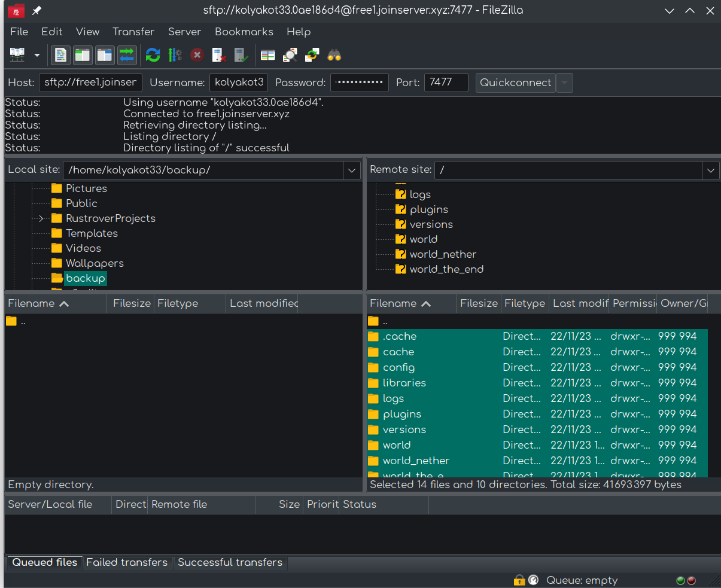Open the Server menu
Image resolution: width=721 pixels, height=588 pixels.
tap(184, 32)
